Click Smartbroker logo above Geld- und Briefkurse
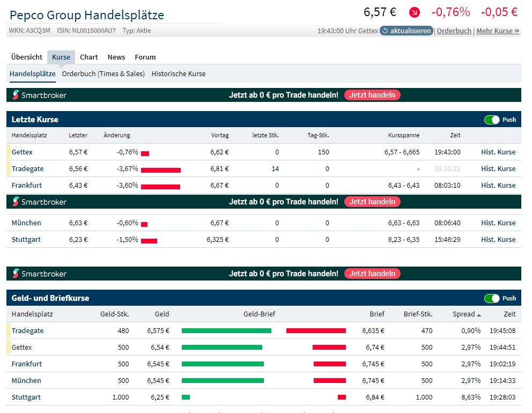 coord(39,274)
